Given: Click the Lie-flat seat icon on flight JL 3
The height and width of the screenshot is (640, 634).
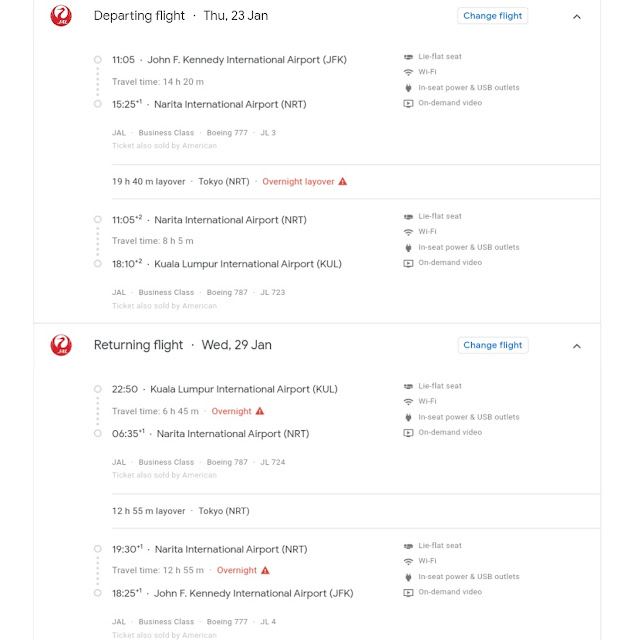Looking at the screenshot, I should (x=408, y=57).
